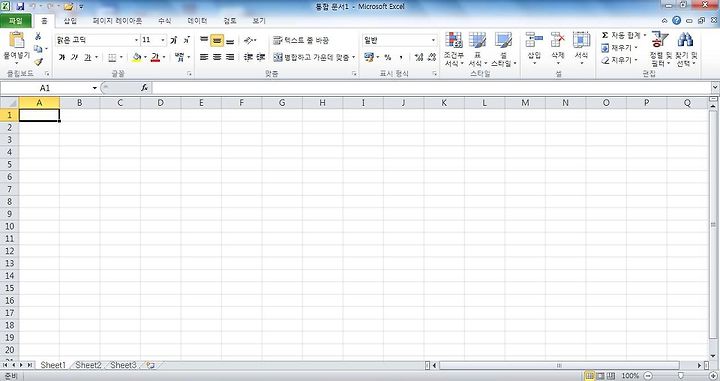Increase font size with grow-font icon
This screenshot has width=720, height=381.
(174, 40)
